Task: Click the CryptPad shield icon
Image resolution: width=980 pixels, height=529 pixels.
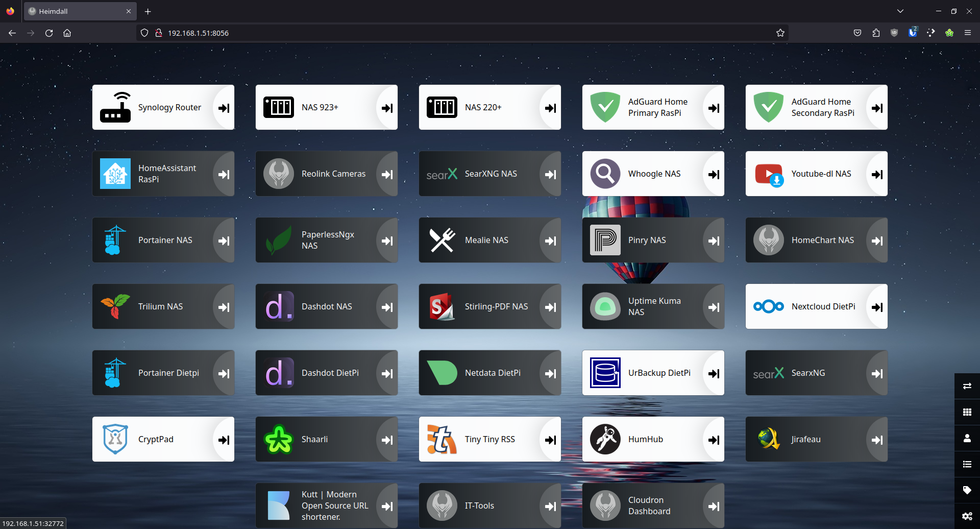Action: tap(115, 439)
